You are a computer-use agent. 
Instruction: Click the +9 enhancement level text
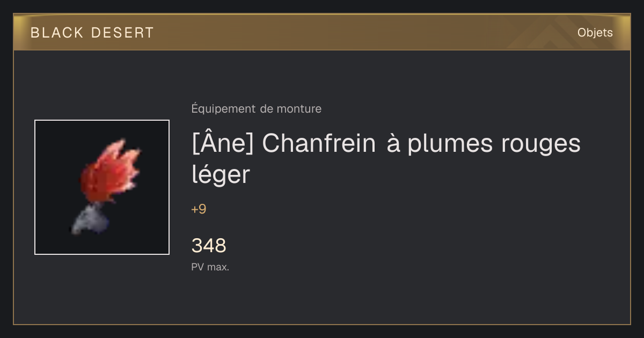pos(199,209)
